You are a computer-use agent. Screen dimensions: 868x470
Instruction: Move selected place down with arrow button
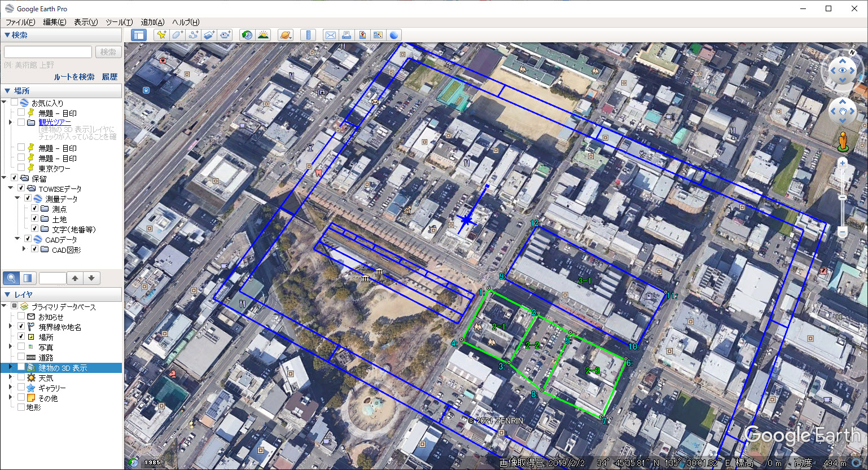tap(91, 278)
